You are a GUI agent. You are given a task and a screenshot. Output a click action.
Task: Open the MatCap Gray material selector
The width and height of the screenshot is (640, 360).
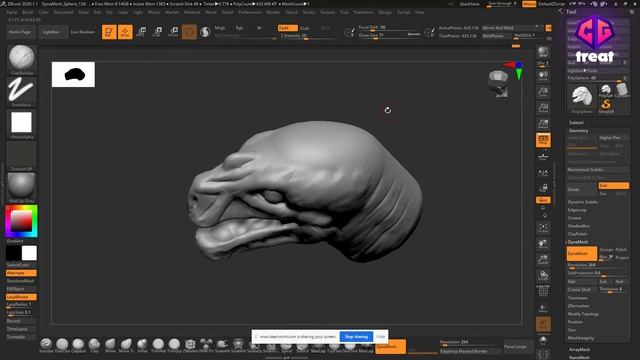click(x=21, y=188)
